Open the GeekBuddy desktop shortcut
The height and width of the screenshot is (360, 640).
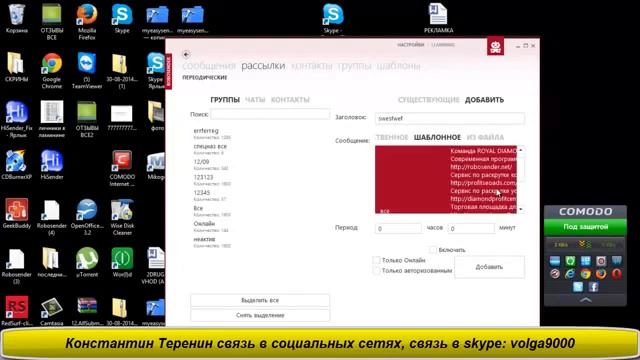[x=17, y=213]
